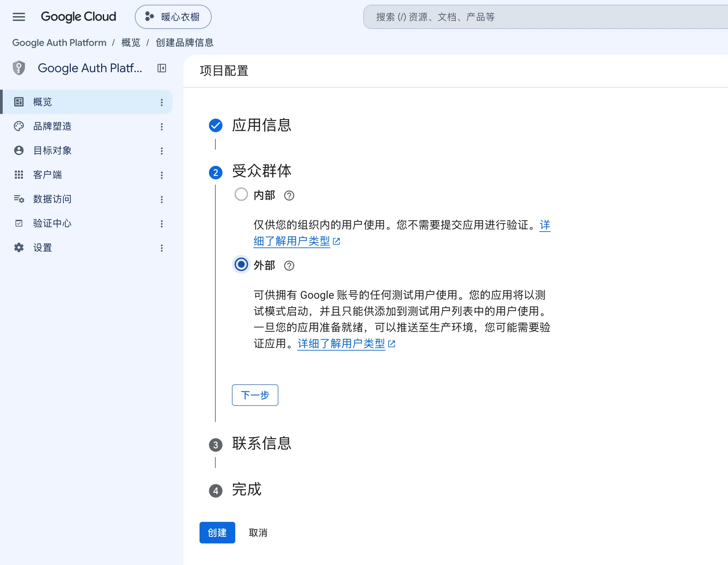This screenshot has width=728, height=565.
Task: Click the Google Cloud logo
Action: tap(78, 17)
